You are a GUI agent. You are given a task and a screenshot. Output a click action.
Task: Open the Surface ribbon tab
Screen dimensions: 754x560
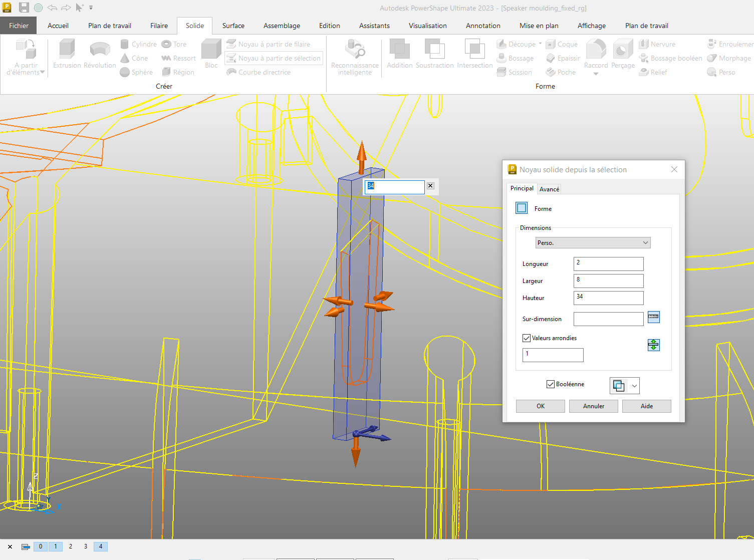(233, 26)
